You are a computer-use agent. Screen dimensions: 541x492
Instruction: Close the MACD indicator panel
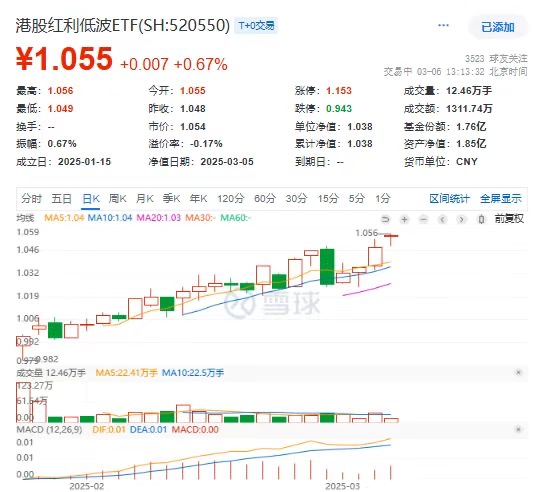[x=518, y=430]
